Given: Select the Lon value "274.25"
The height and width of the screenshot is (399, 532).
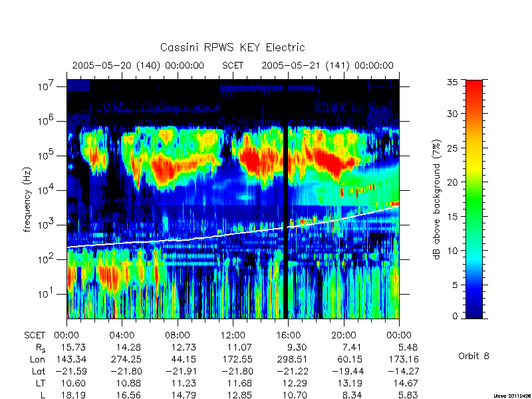Looking at the screenshot, I should (x=126, y=359).
